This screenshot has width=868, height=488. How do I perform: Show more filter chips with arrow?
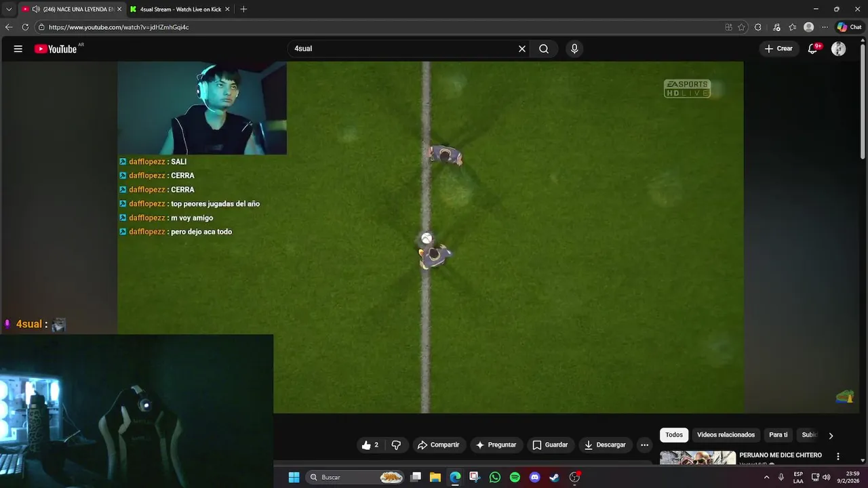coord(831,436)
